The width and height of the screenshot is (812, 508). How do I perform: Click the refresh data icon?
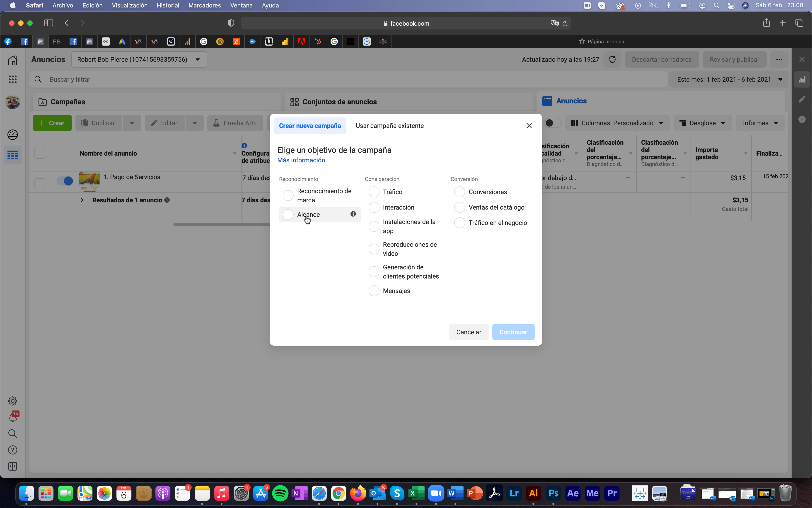pyautogui.click(x=612, y=59)
